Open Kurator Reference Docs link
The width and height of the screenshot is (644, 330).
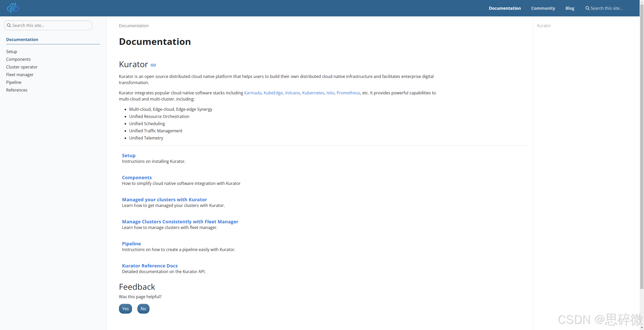click(150, 266)
